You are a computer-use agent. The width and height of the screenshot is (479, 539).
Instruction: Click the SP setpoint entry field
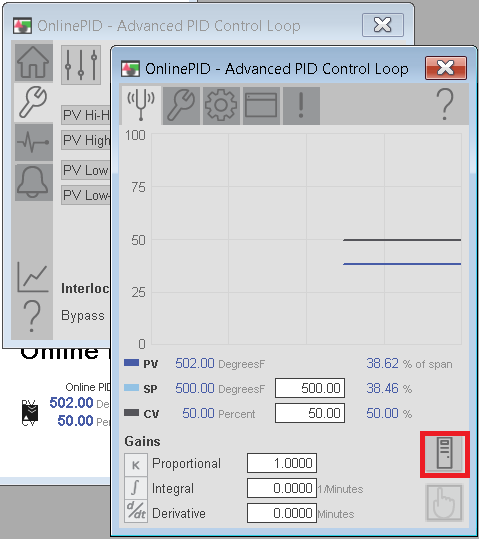pyautogui.click(x=310, y=388)
